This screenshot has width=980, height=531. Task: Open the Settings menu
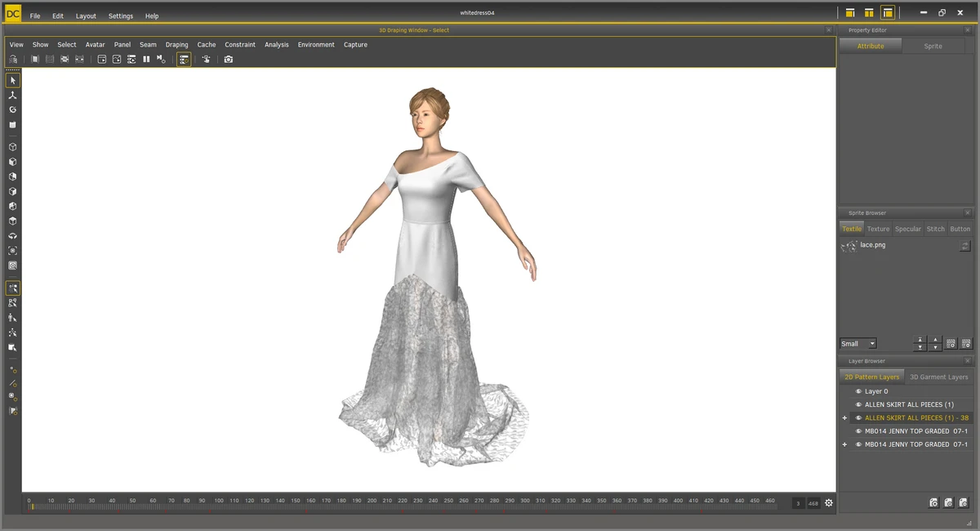[x=121, y=16]
